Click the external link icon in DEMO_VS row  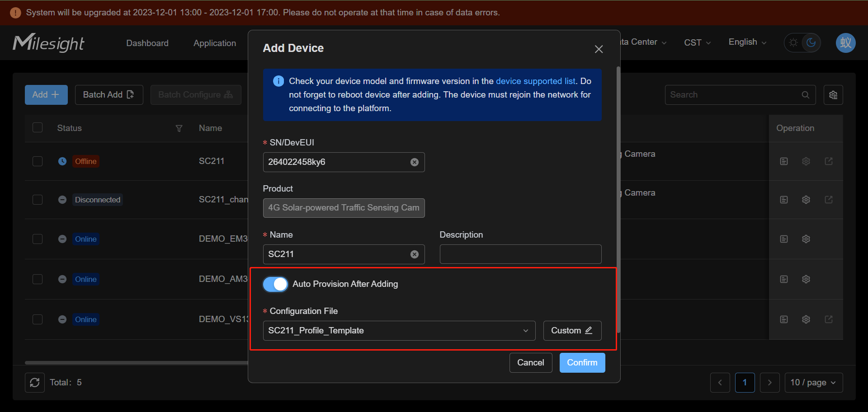point(829,319)
